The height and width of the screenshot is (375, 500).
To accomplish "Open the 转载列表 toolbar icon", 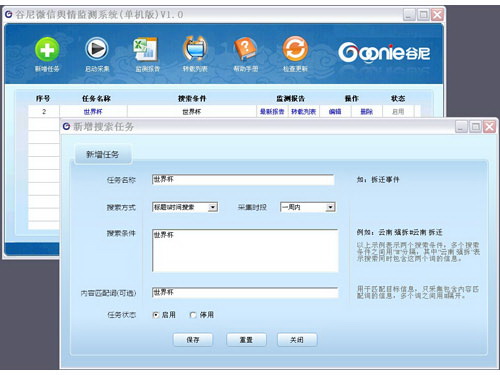I will pyautogui.click(x=195, y=49).
